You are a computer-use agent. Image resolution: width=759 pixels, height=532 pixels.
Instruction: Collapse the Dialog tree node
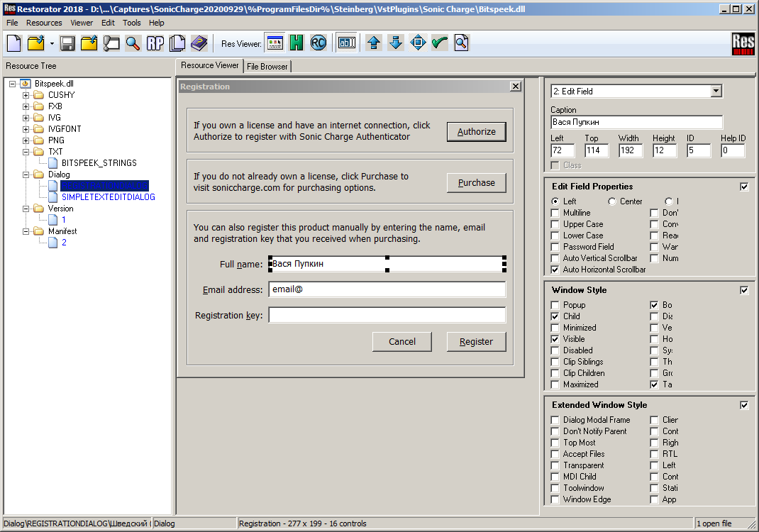(26, 174)
